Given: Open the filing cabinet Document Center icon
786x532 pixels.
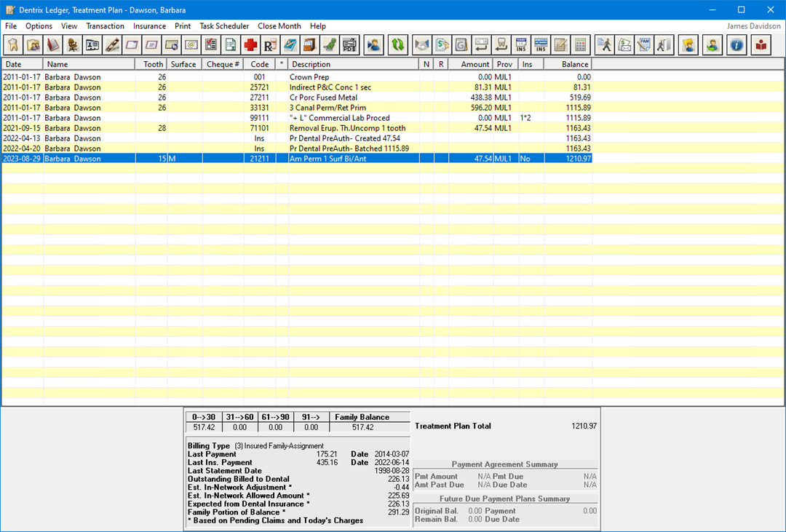Looking at the screenshot, I should (x=309, y=45).
